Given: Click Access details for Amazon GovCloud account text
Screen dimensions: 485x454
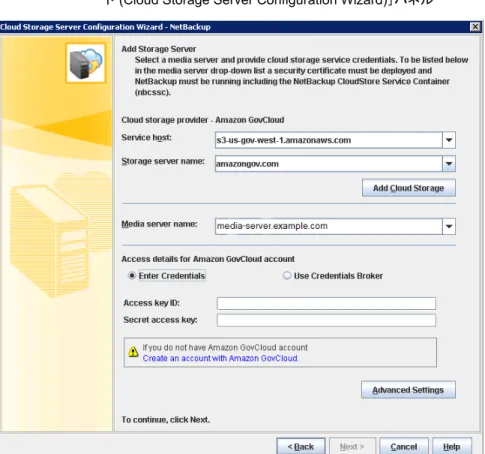Looking at the screenshot, I should tap(208, 259).
